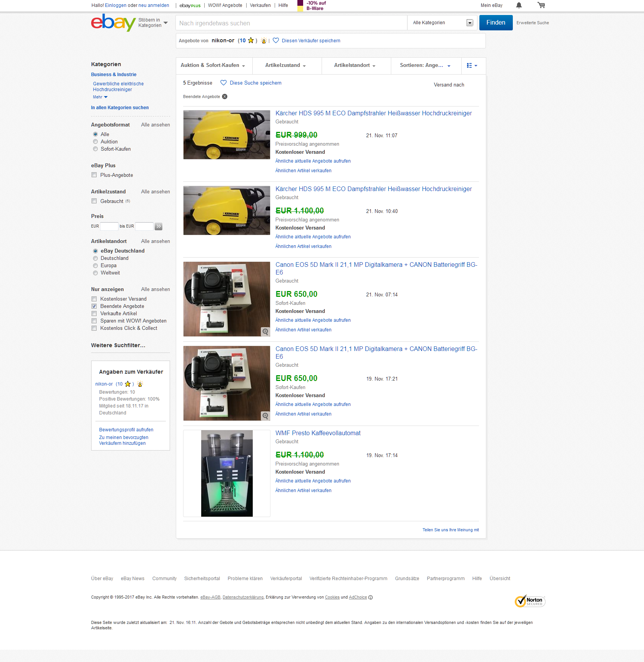Image resolution: width=644 pixels, height=662 pixels.
Task: Open 'Weitere Suchfilter...'
Action: pyautogui.click(x=118, y=345)
